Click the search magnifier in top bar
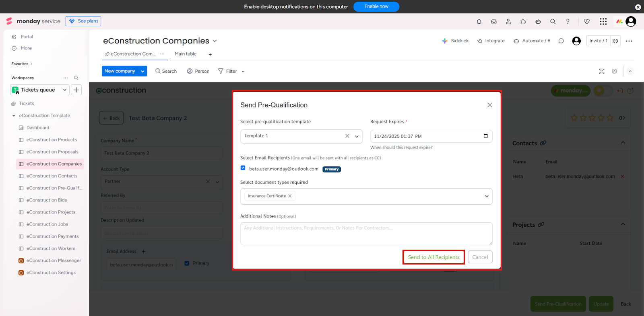 [x=553, y=22]
